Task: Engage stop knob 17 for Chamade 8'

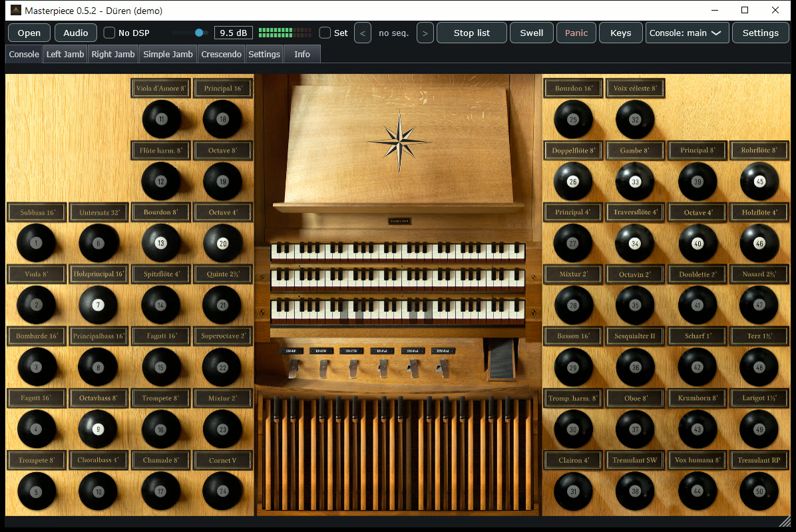Action: coord(160,491)
